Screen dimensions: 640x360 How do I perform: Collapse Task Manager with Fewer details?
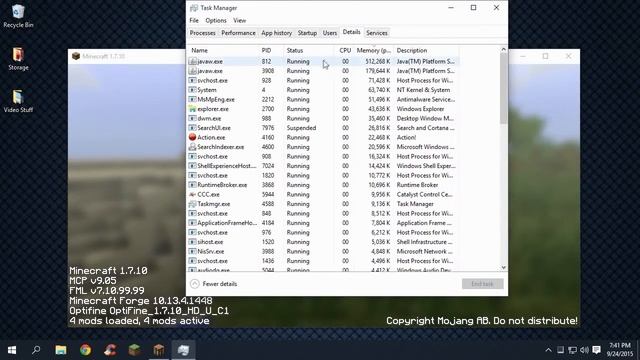[x=213, y=284]
